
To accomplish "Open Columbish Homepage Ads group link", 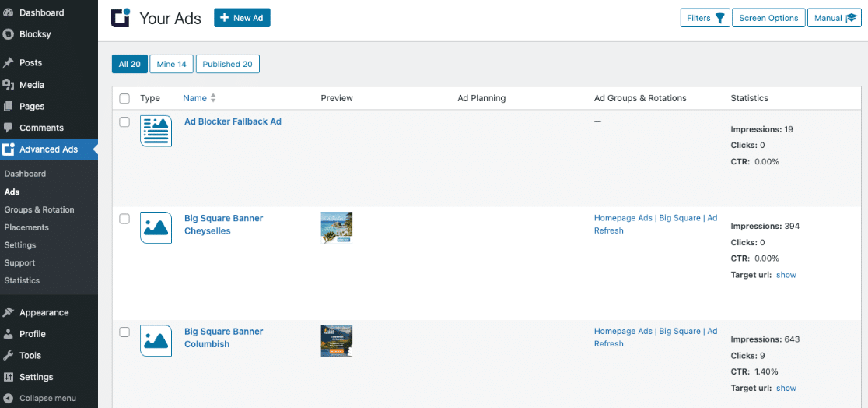I will pos(623,331).
